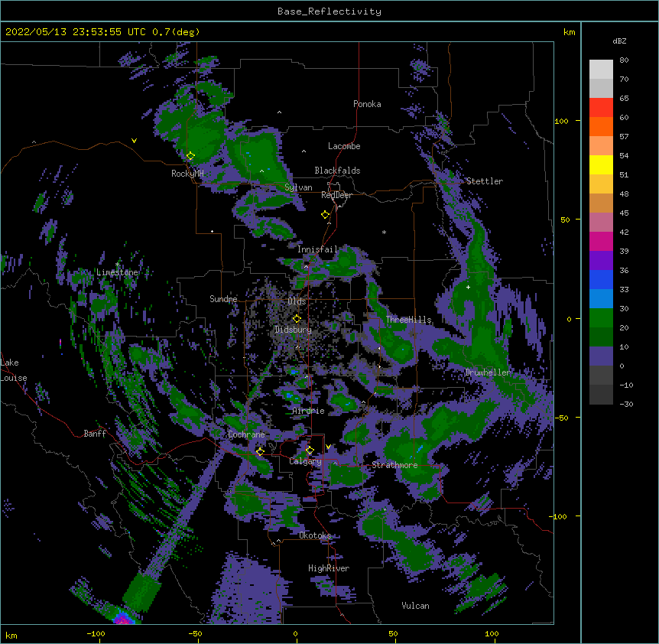The height and width of the screenshot is (644, 659).
Task: Click the Sylvan city label
Action: [x=298, y=188]
